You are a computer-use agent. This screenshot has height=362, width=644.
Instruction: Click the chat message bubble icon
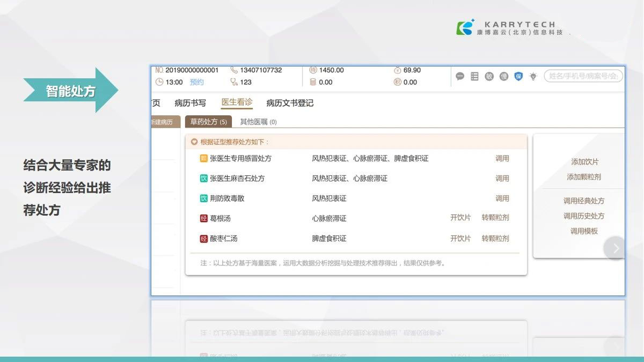point(460,76)
